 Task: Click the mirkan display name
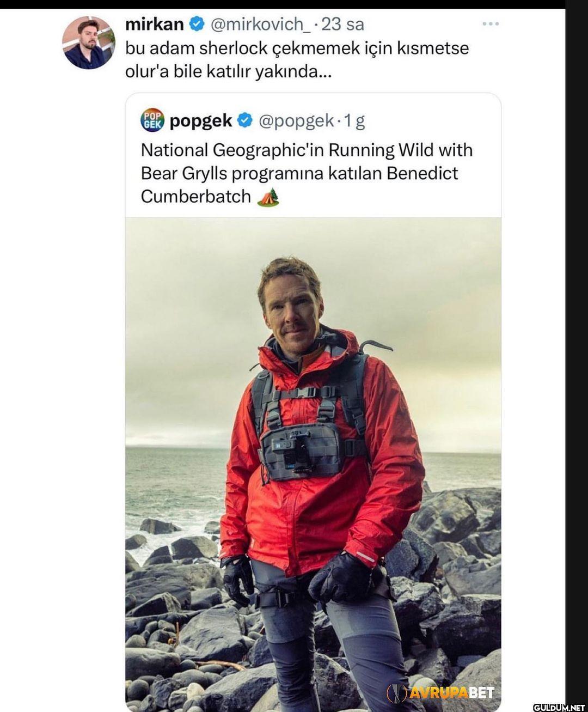tap(155, 24)
